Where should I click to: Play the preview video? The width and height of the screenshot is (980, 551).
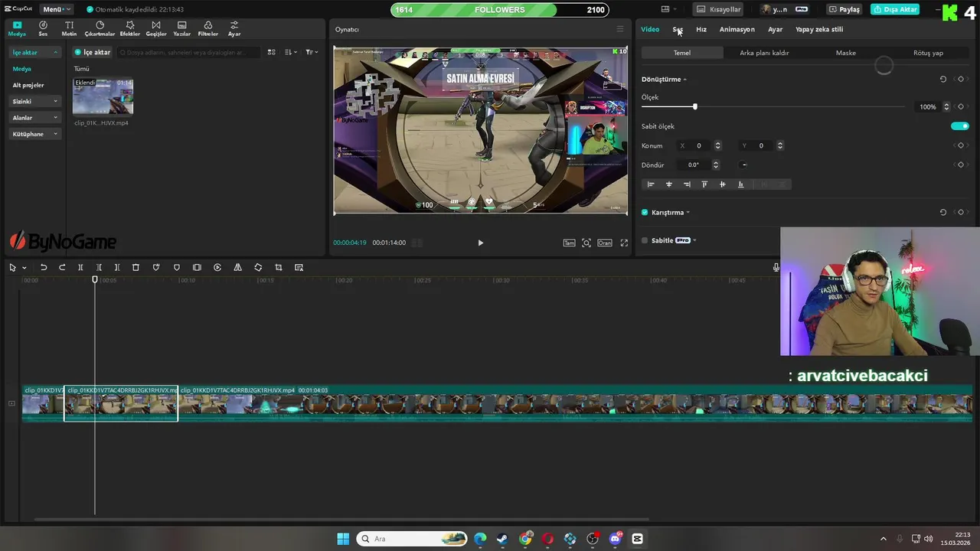tap(480, 243)
